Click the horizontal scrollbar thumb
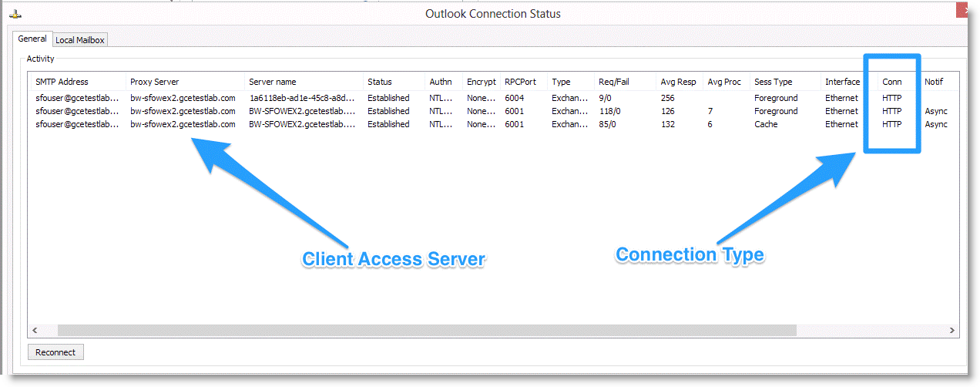The image size is (980, 387). click(x=427, y=330)
